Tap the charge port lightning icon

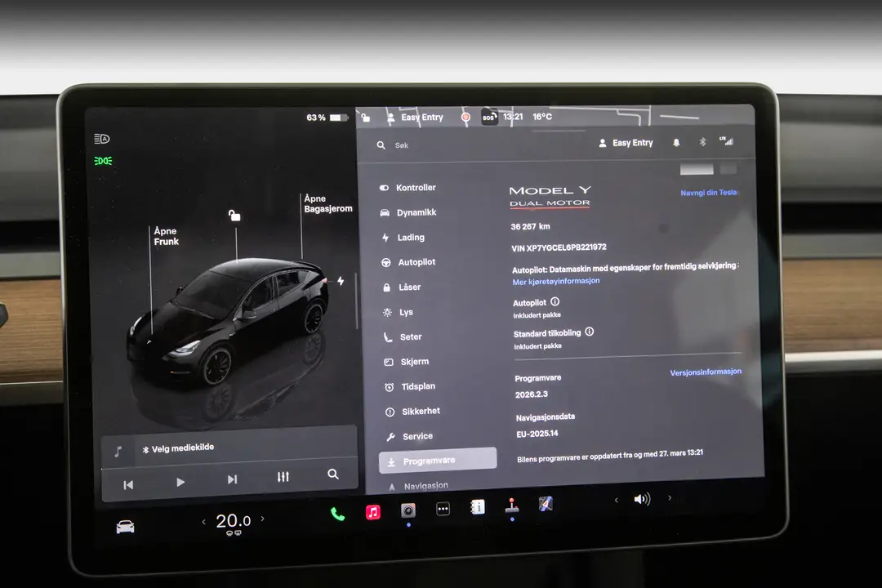pos(341,281)
